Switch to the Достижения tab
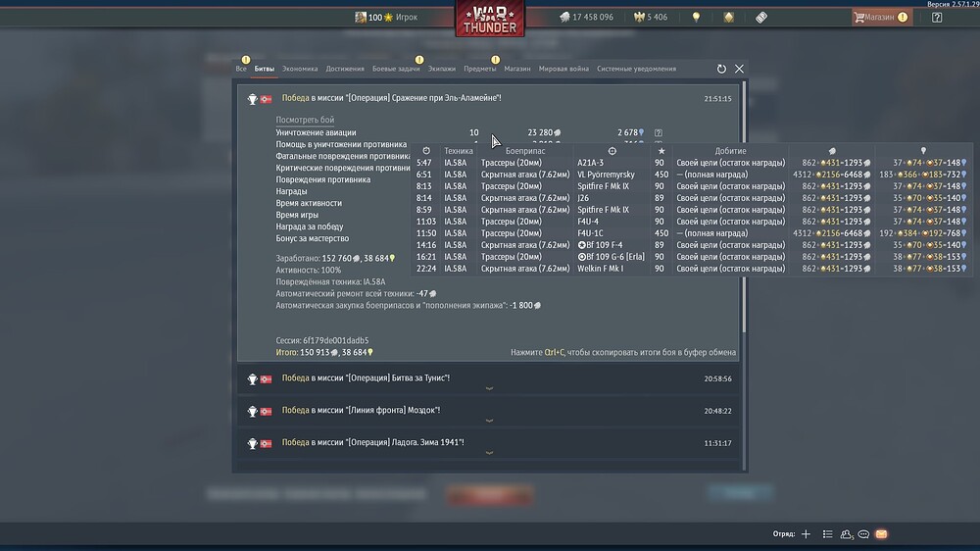The height and width of the screenshot is (551, 980). 345,69
